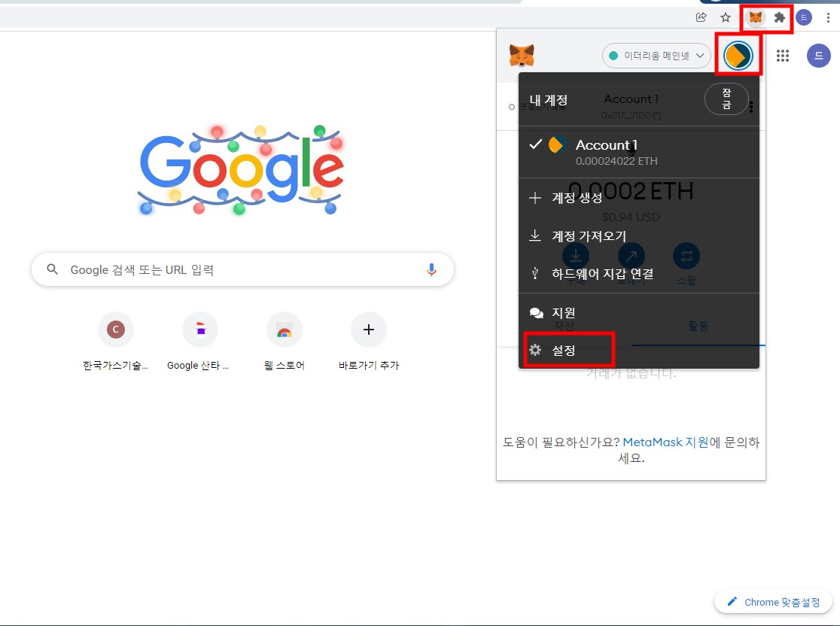Open Chrome profile avatar in toolbar
The image size is (840, 626).
point(804,17)
